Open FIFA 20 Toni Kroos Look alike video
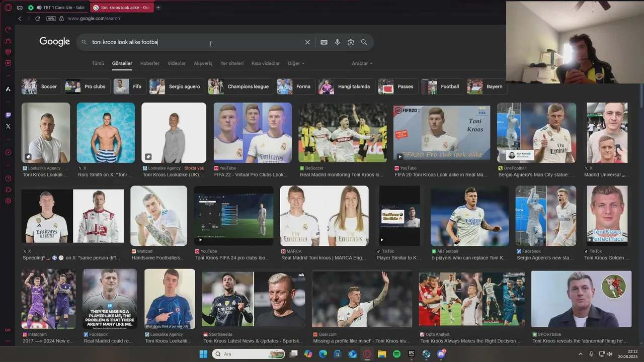 coord(442,133)
